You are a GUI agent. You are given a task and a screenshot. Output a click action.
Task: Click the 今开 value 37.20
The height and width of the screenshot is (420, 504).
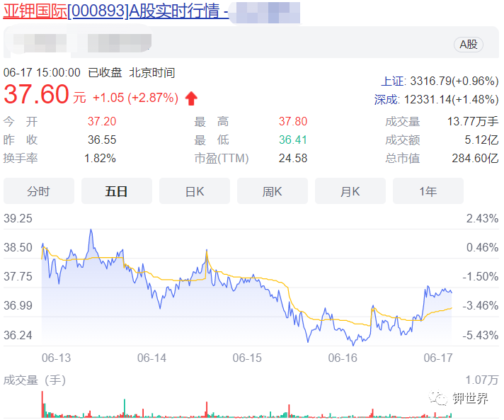(102, 121)
